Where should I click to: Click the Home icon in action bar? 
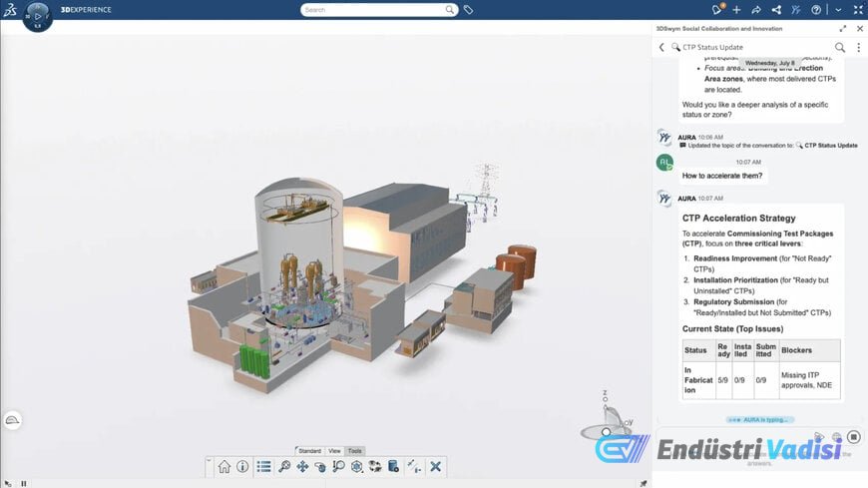click(x=224, y=467)
